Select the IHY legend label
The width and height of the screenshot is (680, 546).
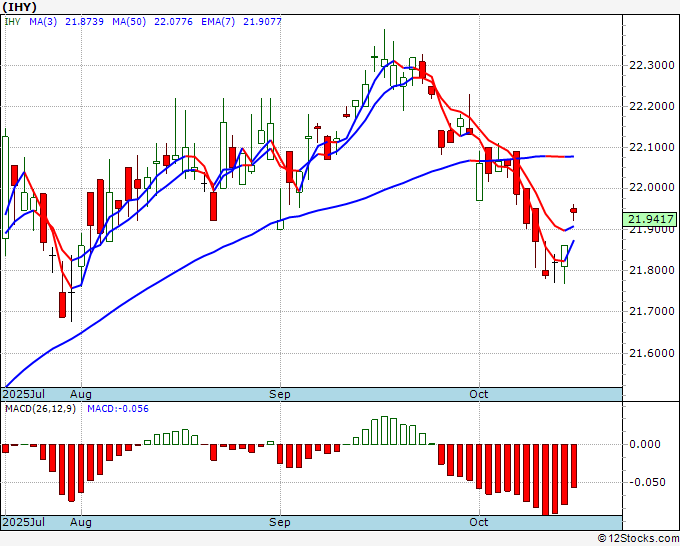click(12, 21)
